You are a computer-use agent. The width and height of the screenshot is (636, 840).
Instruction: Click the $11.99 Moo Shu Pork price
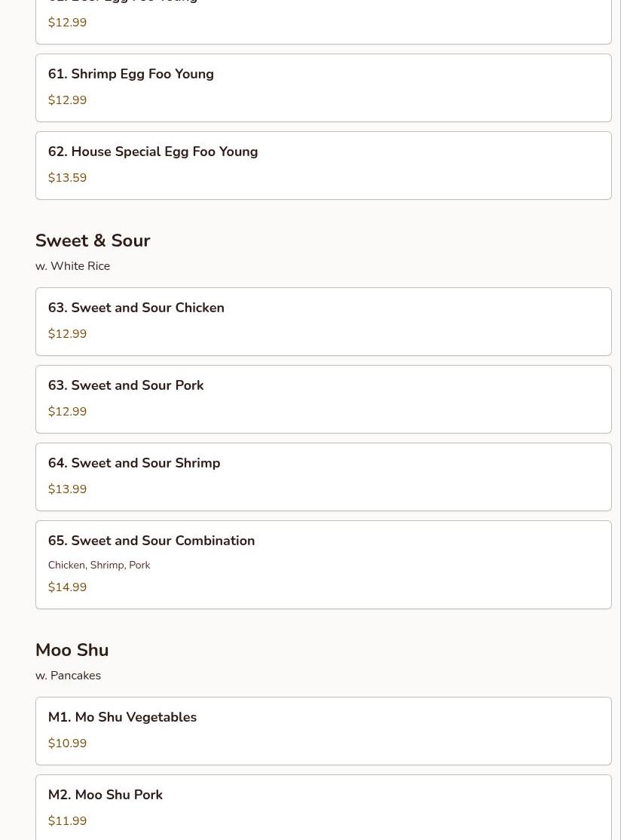(x=67, y=821)
